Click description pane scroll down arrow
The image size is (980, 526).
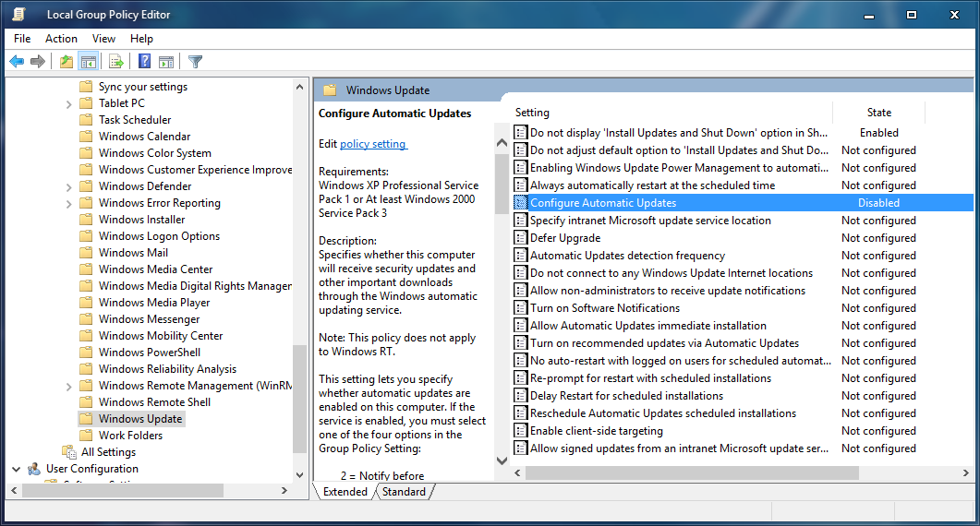[502, 460]
